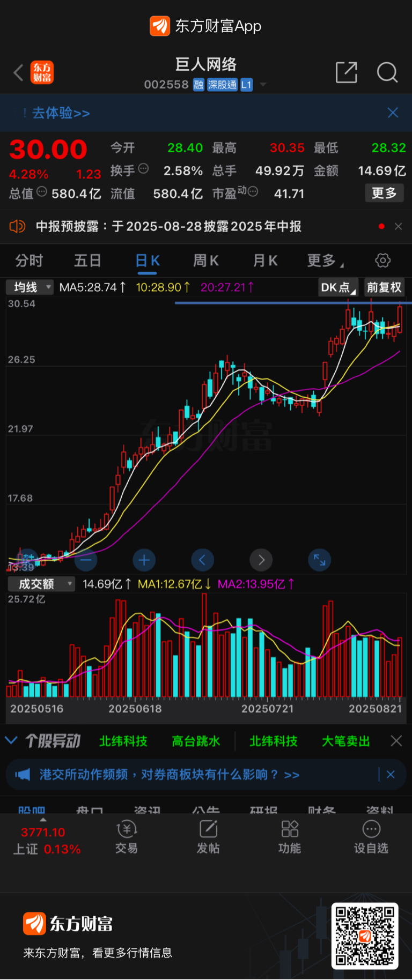Change the 前复权 adjustment mode
412x980 pixels.
click(384, 287)
